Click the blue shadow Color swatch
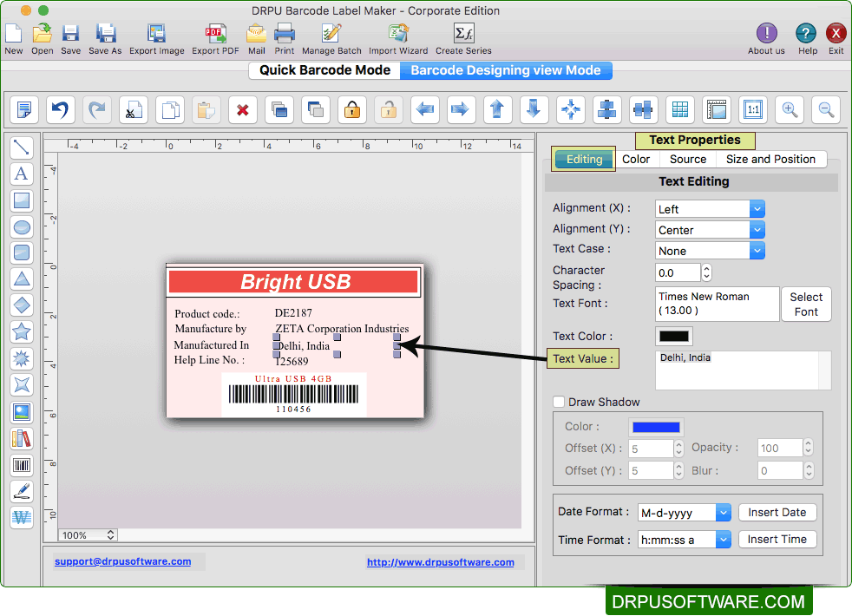Screen dimensions: 852x616 point(656,427)
